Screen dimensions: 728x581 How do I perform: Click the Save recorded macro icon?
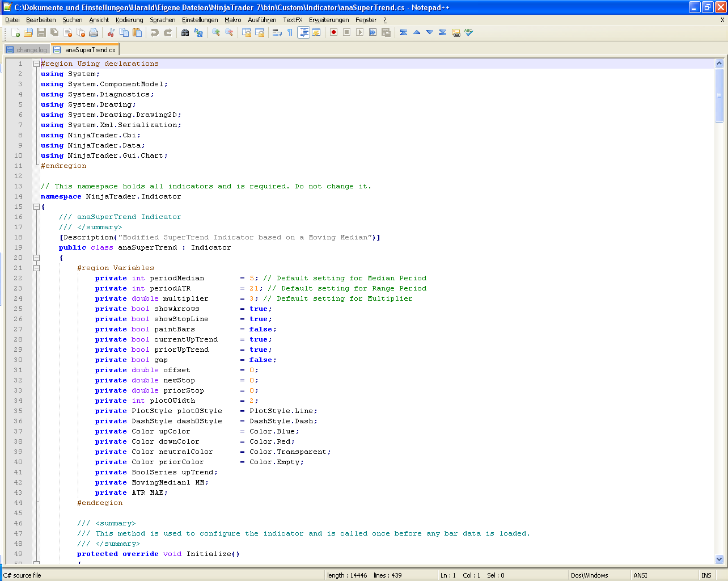point(386,32)
